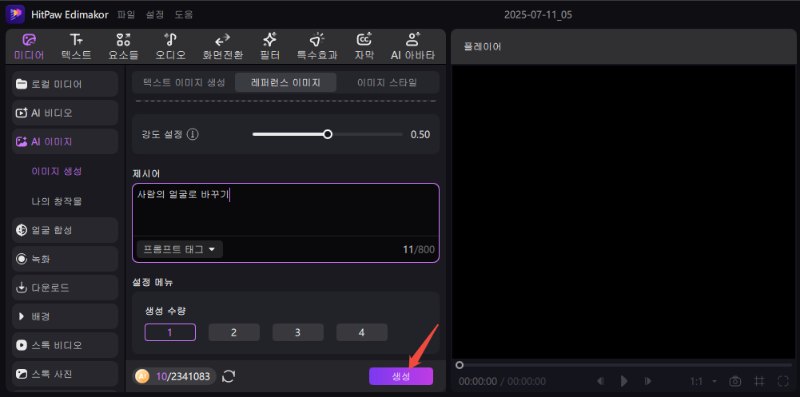This screenshot has height=397, width=800.
Task: Click the AI credits coin counter
Action: click(x=174, y=377)
